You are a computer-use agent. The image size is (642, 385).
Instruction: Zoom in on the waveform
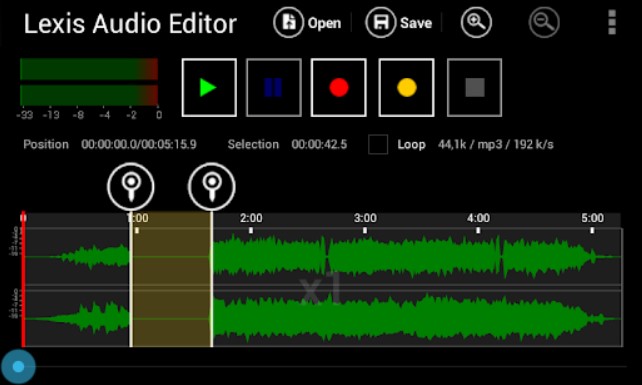point(476,23)
